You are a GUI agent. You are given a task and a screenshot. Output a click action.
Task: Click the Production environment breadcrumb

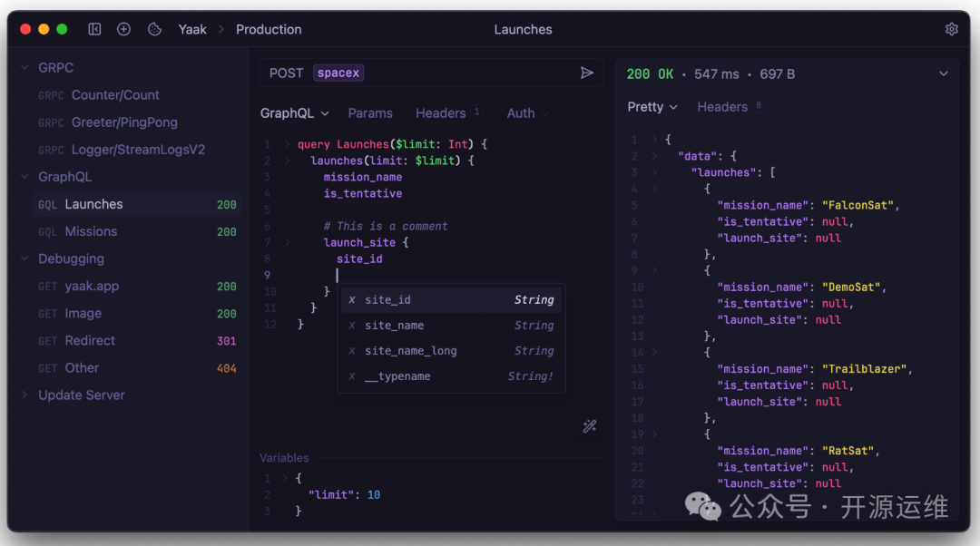(x=269, y=29)
